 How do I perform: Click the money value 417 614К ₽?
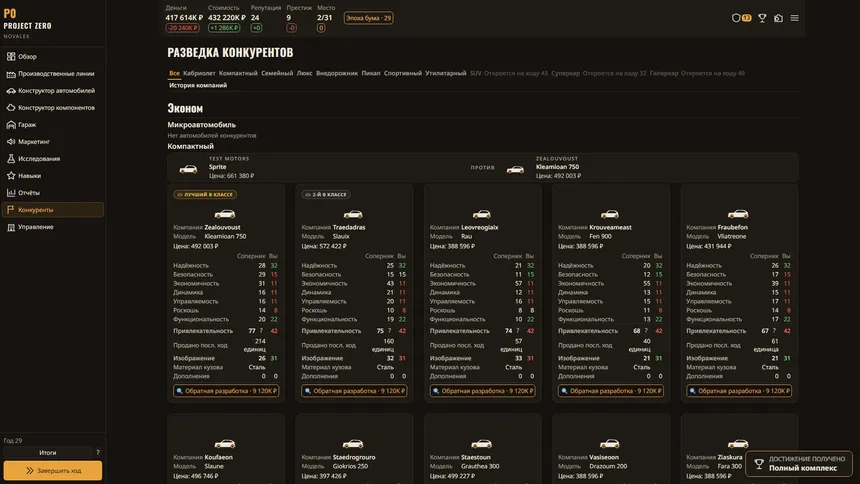pos(184,18)
